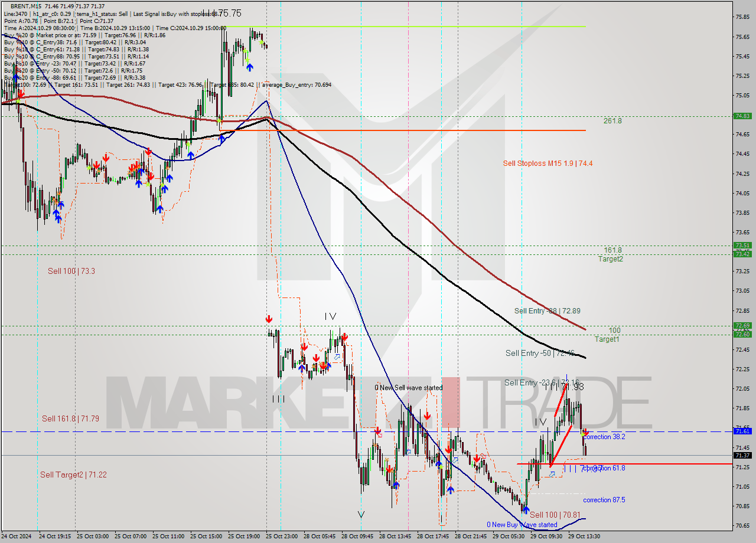The height and width of the screenshot is (543, 756).
Task: Select 'Sell 100 | 73.3' label
Action: [x=71, y=271]
